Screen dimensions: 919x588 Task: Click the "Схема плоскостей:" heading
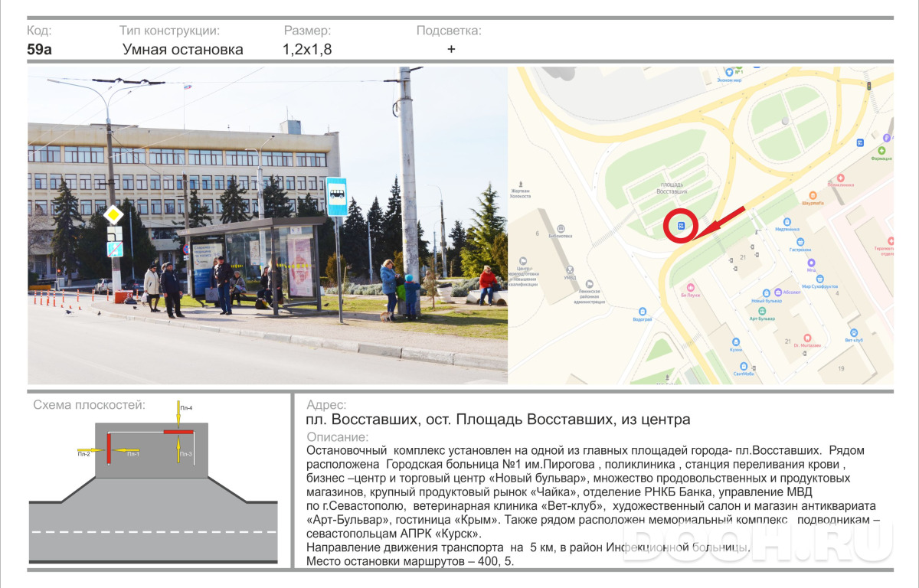[x=90, y=405]
